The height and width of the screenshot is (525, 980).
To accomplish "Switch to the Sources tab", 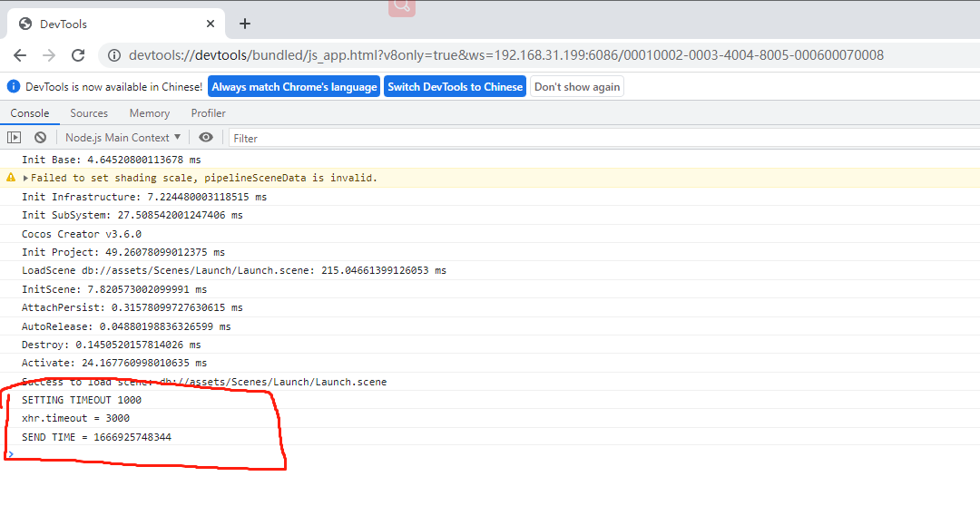I will tap(89, 113).
